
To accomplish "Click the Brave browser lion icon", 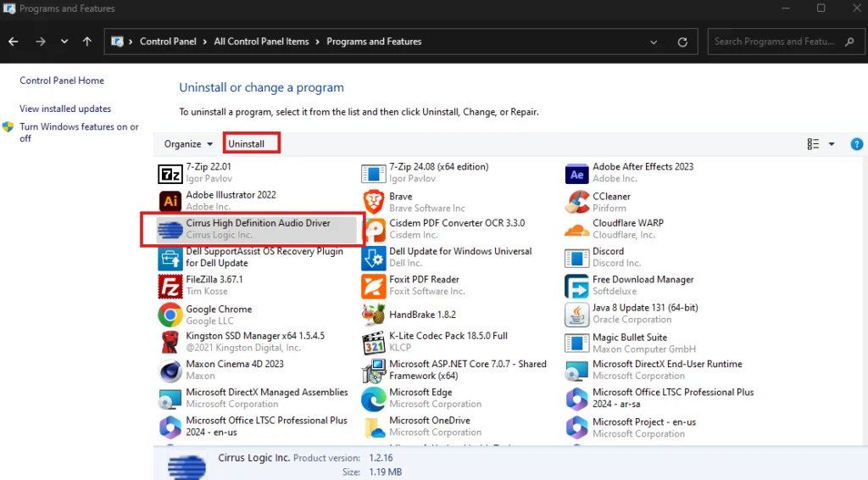I will click(x=373, y=202).
